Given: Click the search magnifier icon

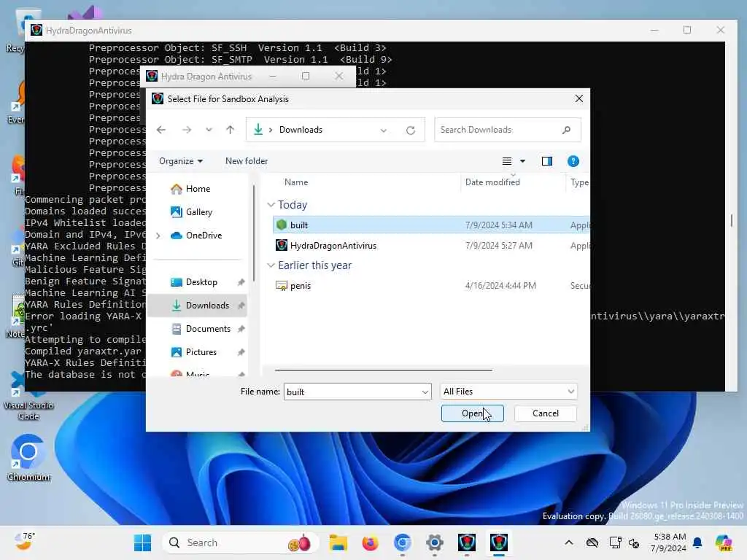Looking at the screenshot, I should tap(566, 130).
